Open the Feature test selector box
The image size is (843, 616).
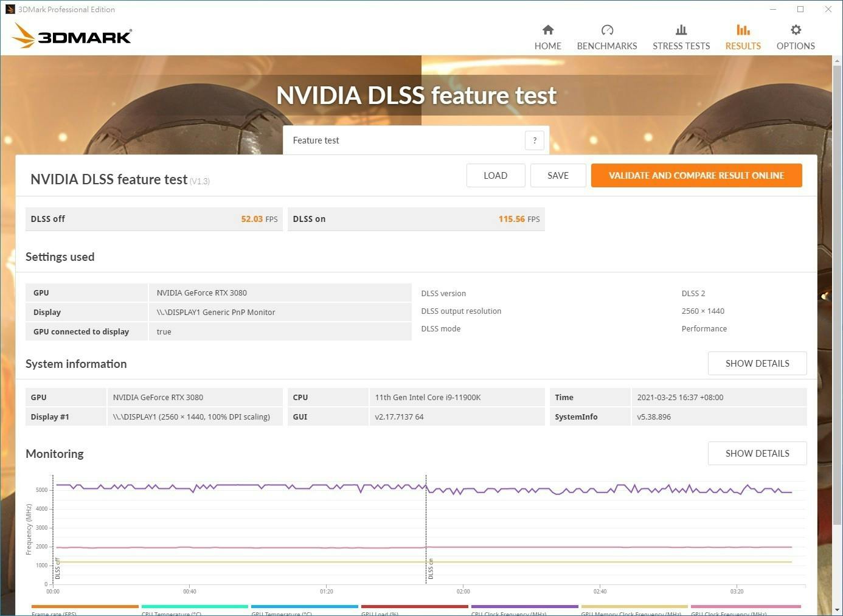[404, 140]
